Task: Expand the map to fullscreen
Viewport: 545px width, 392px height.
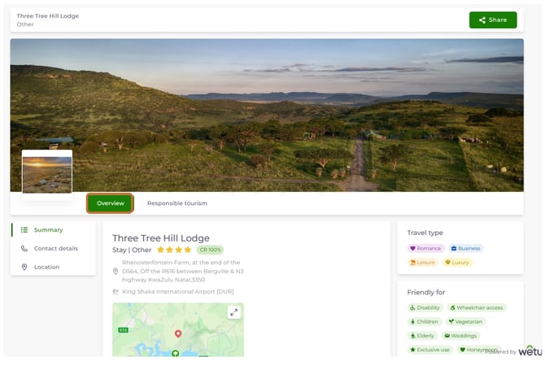Action: [x=234, y=312]
